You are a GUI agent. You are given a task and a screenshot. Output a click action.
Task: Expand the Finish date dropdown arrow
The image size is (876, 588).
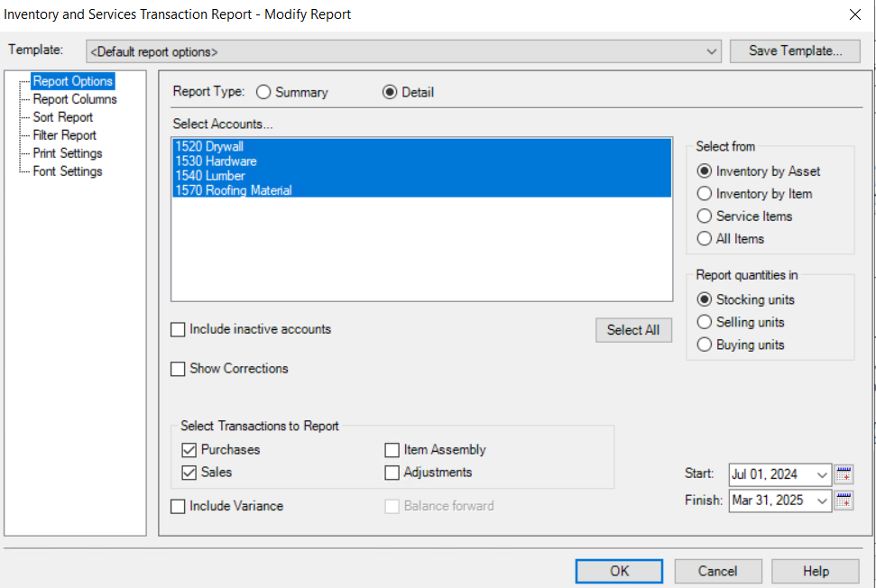pyautogui.click(x=824, y=501)
